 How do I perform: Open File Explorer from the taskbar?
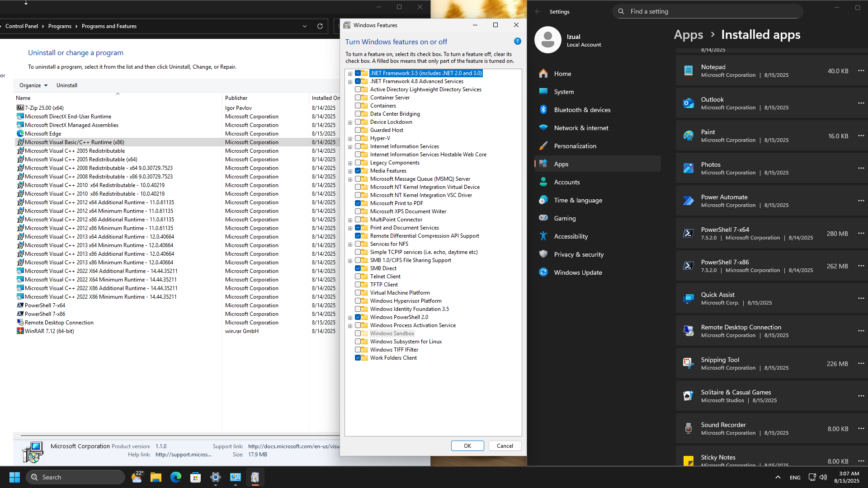pos(156,477)
